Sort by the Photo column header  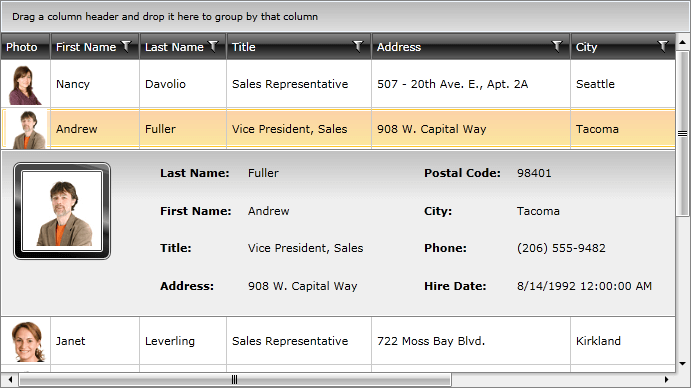[22, 47]
